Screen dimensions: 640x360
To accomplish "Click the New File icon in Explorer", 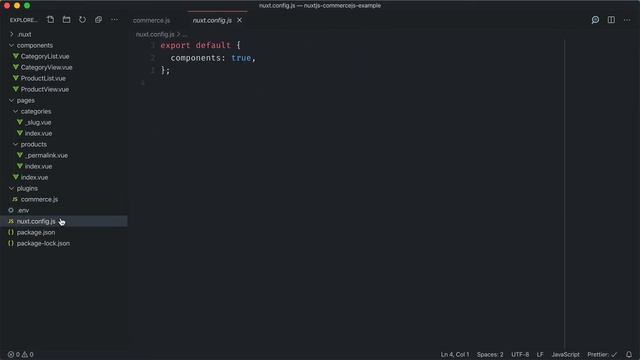I will [x=50, y=20].
